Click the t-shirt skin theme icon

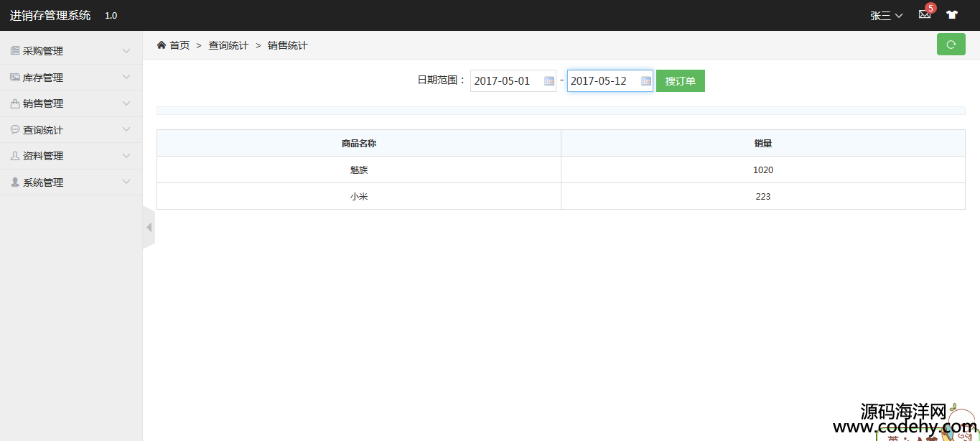tap(952, 14)
